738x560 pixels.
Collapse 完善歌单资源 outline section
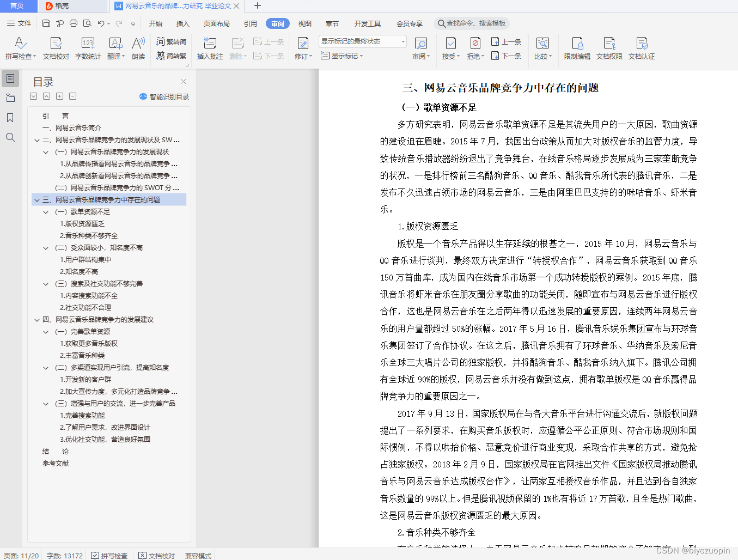(46, 332)
